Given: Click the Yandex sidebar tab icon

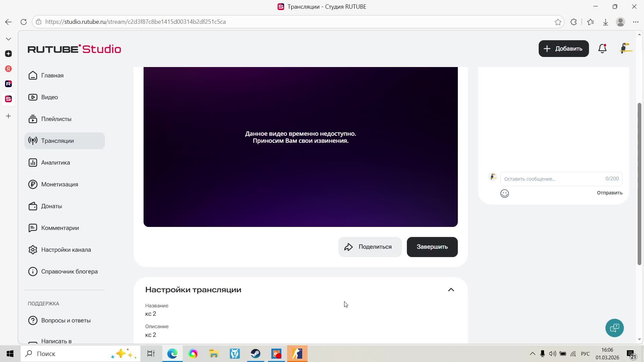Looking at the screenshot, I should tap(8, 69).
